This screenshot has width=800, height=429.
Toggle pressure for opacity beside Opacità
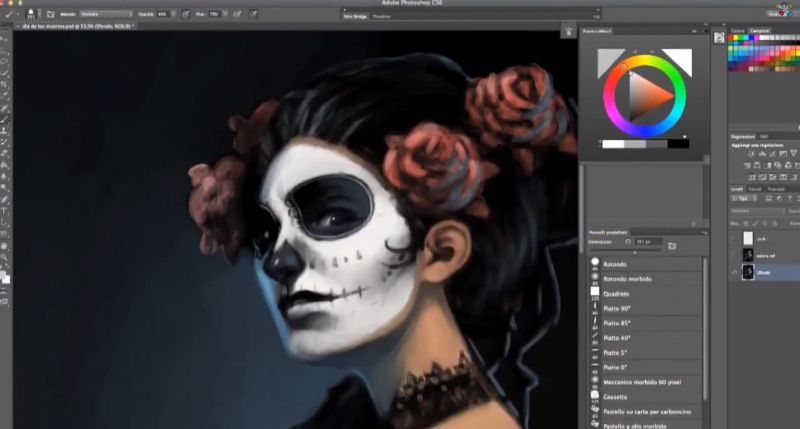pyautogui.click(x=185, y=14)
